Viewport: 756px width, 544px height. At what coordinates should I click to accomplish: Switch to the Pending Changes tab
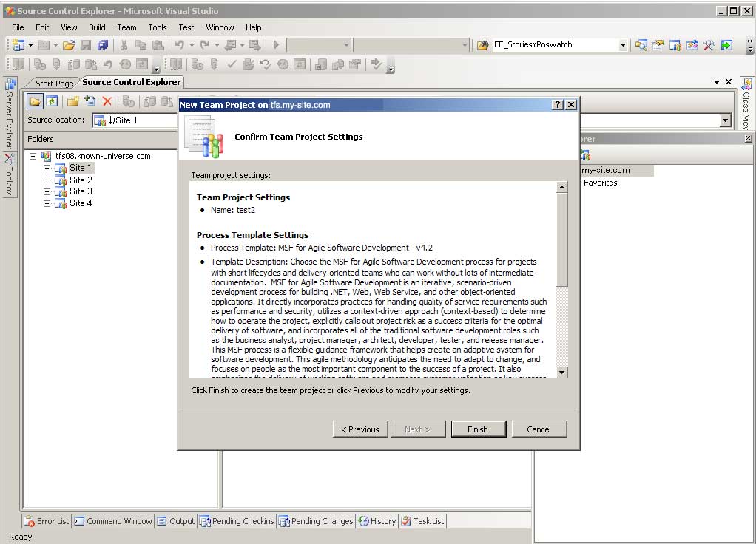click(x=317, y=521)
